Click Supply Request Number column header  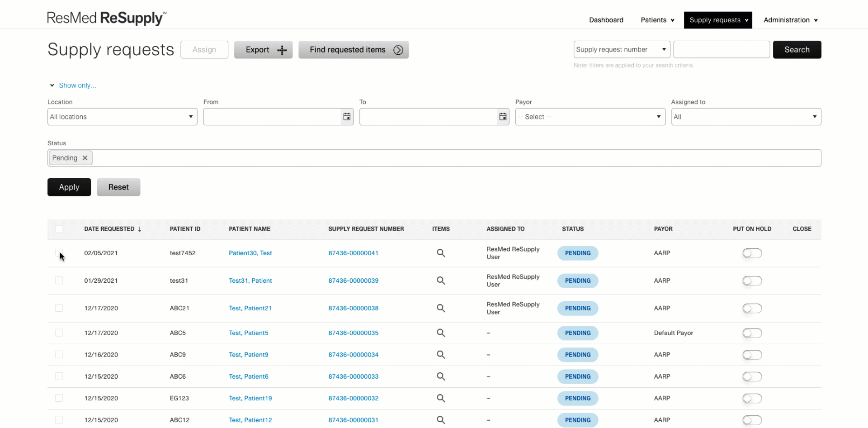click(366, 229)
